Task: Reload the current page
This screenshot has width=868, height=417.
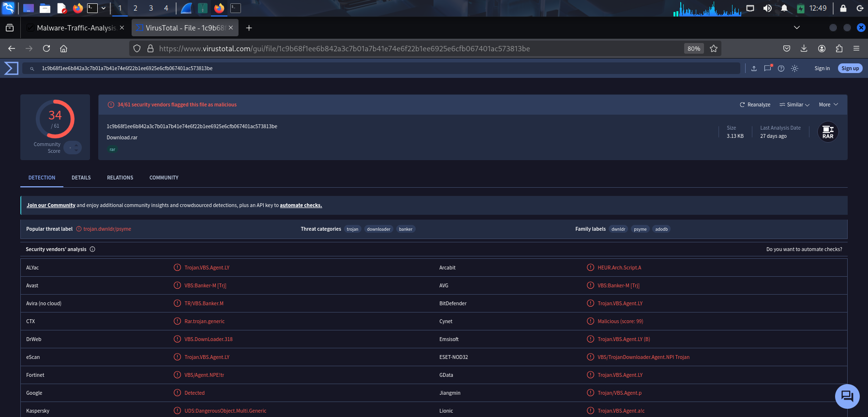Action: click(46, 48)
